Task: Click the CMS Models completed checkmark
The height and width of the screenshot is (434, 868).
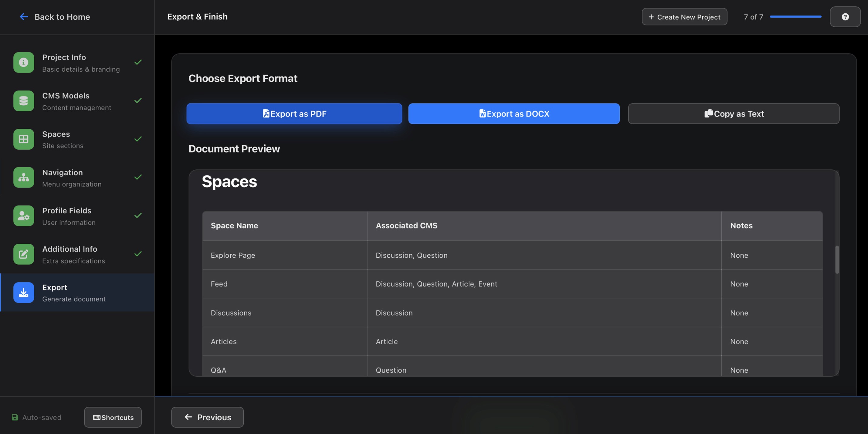Action: 138,100
